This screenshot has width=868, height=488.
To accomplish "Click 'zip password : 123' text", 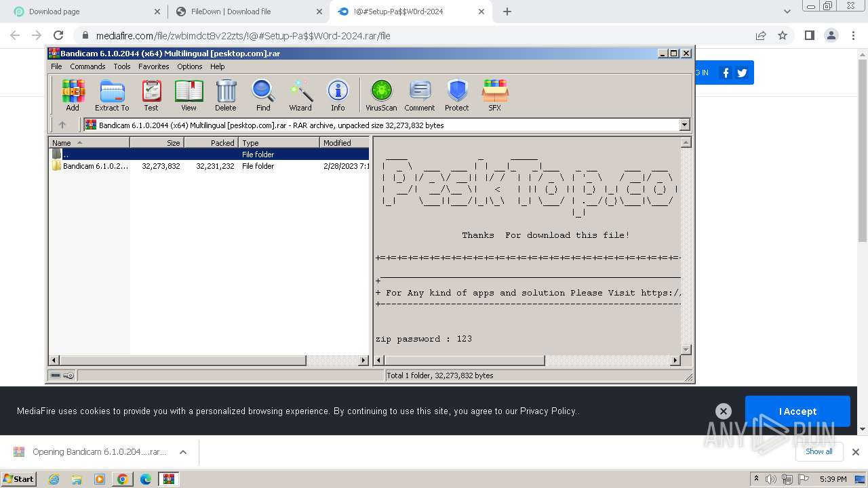I will (x=424, y=339).
